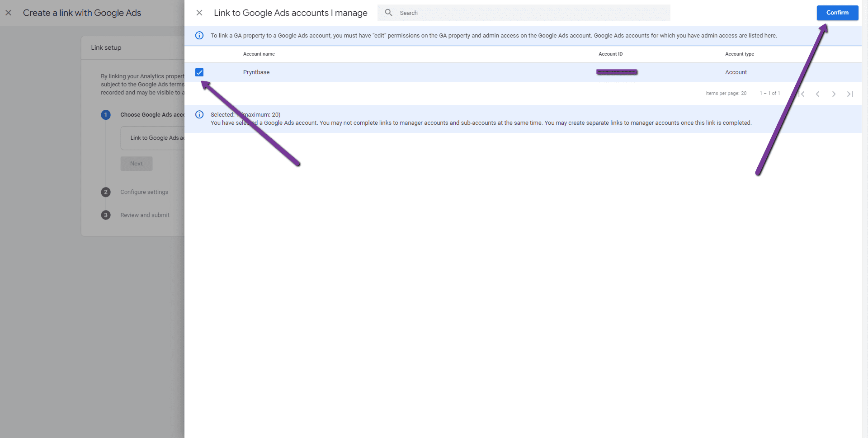Click the info icon beside the Selected notice
The height and width of the screenshot is (438, 868).
point(199,114)
